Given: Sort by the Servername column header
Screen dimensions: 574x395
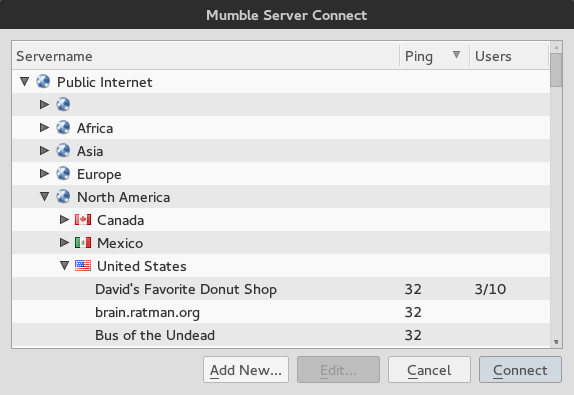Looking at the screenshot, I should point(206,56).
